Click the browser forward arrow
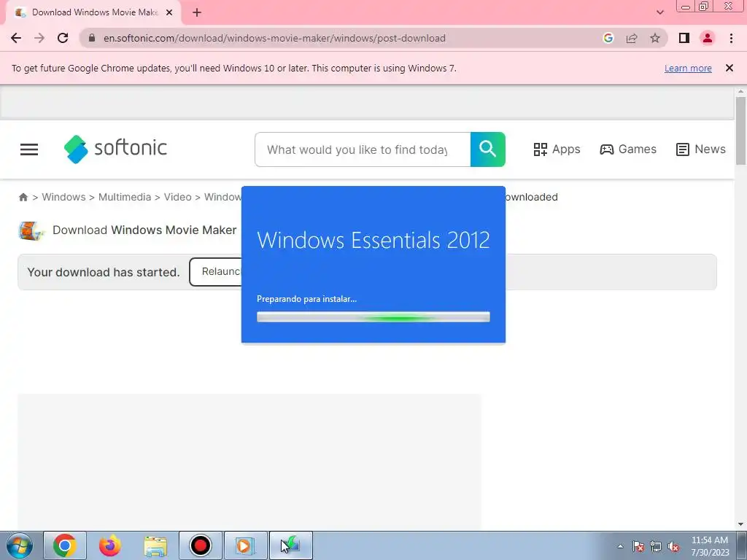This screenshot has width=747, height=560. pyautogui.click(x=39, y=38)
